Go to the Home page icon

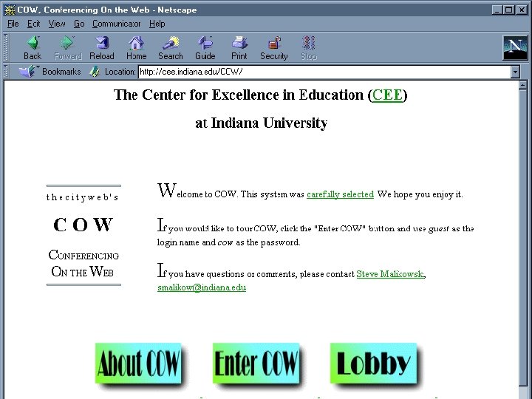[137, 48]
